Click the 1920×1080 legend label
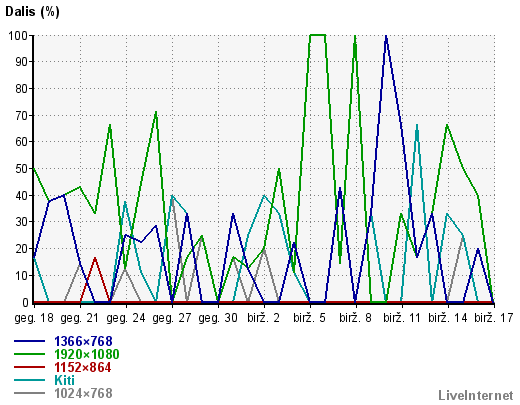 (x=87, y=354)
